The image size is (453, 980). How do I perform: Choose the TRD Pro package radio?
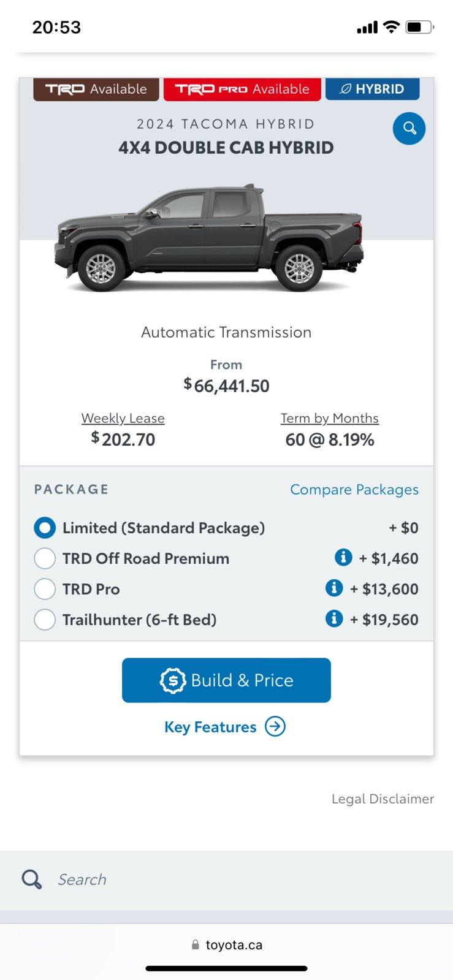pyautogui.click(x=45, y=589)
